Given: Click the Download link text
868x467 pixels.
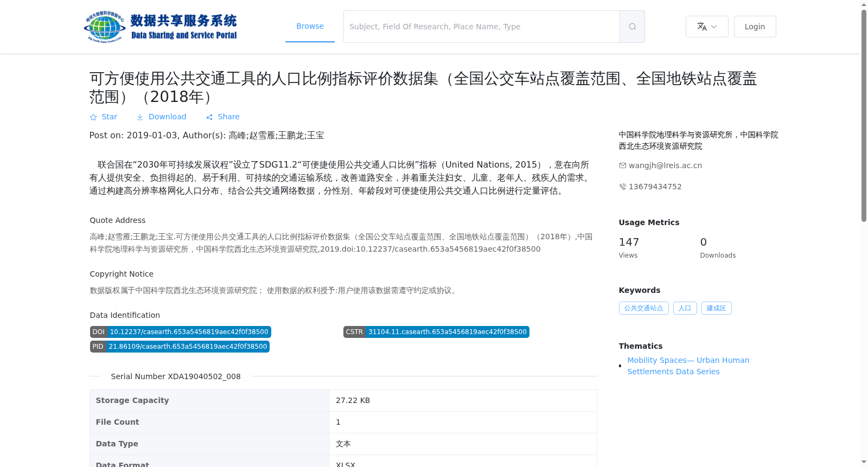Looking at the screenshot, I should (167, 117).
